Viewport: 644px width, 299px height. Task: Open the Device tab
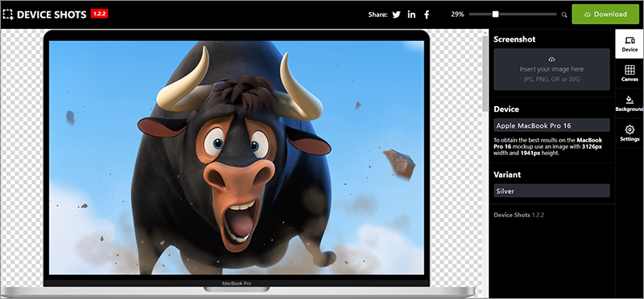(630, 44)
